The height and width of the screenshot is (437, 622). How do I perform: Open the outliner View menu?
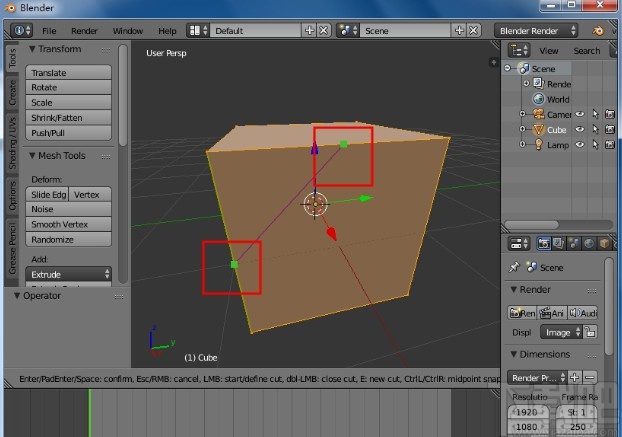pos(549,51)
